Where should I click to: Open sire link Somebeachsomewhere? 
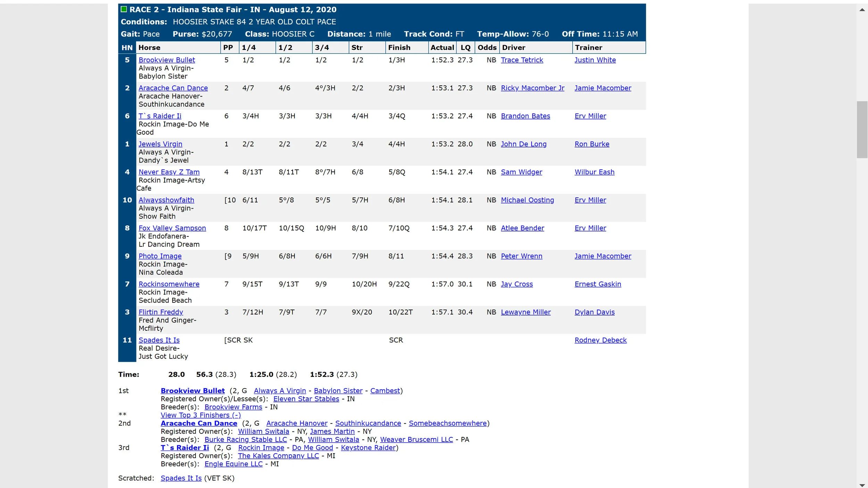(x=448, y=423)
